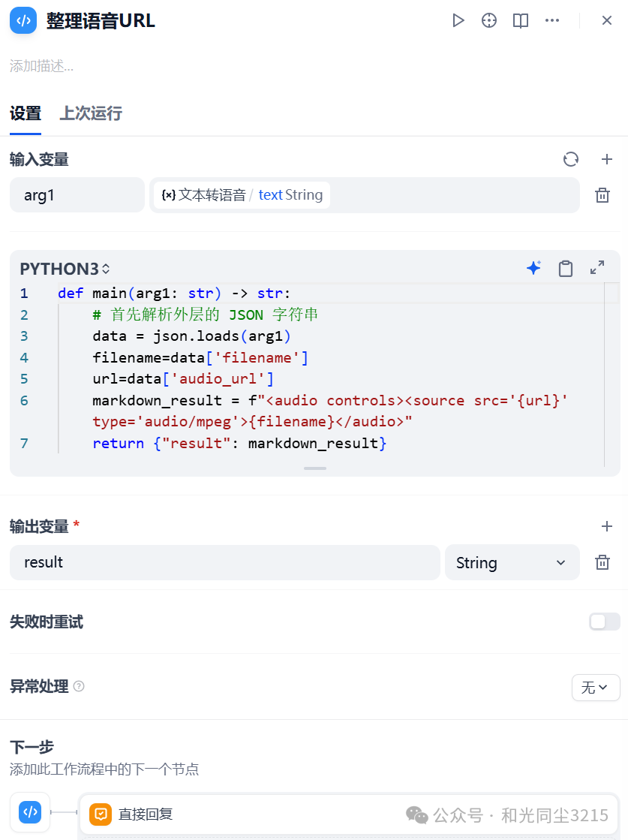Click the code node icon under 下一步
The width and height of the screenshot is (628, 840).
(30, 812)
